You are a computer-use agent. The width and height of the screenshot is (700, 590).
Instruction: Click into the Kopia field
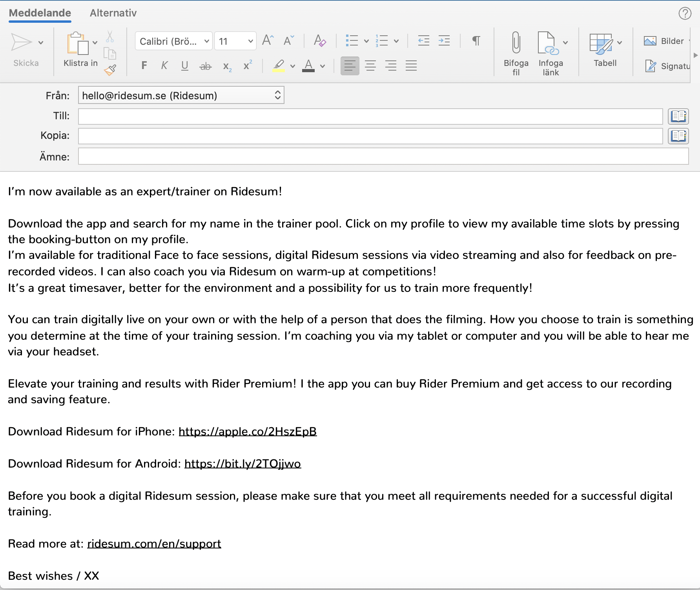[370, 136]
